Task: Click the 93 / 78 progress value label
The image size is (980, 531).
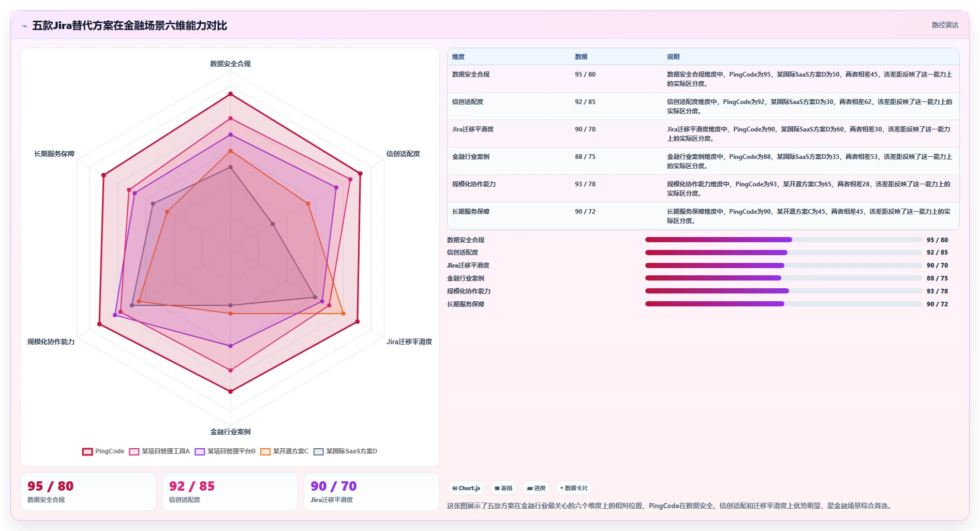Action: point(937,291)
